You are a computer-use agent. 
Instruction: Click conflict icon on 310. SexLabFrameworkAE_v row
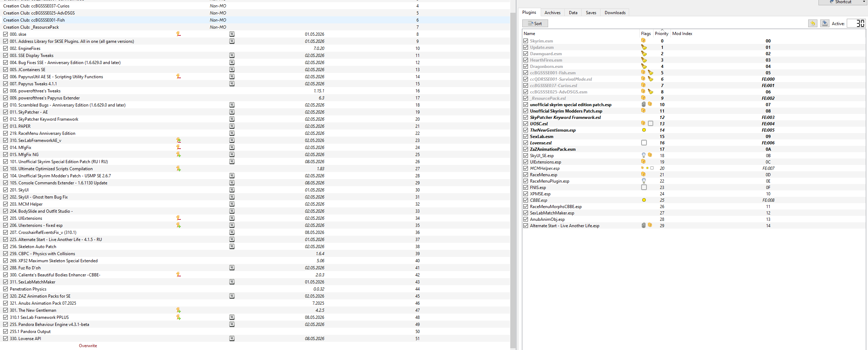point(178,140)
